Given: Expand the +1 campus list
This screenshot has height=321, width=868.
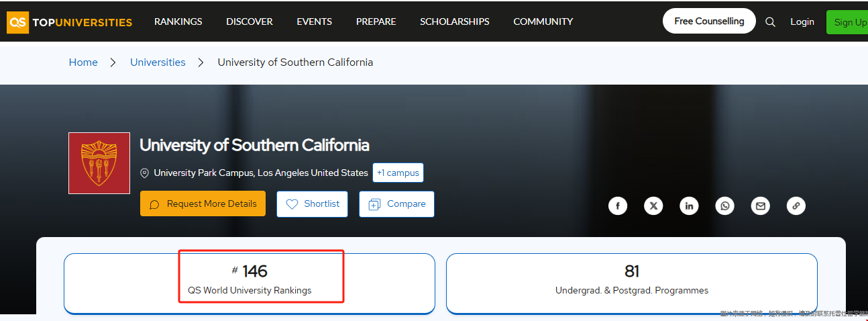Looking at the screenshot, I should pos(398,173).
